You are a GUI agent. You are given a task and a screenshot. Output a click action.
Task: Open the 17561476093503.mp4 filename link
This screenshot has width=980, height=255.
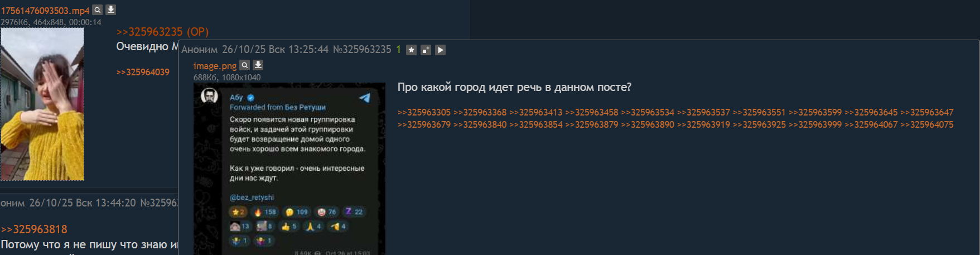tap(45, 11)
